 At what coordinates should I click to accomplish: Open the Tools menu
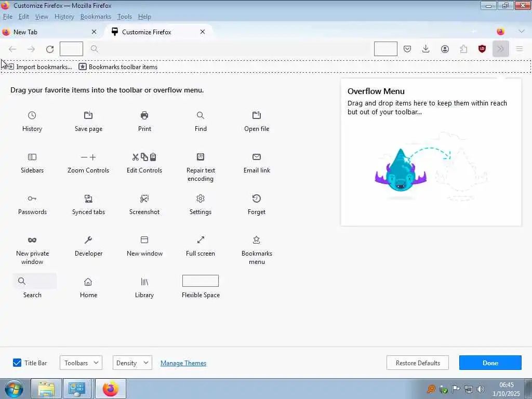(x=125, y=17)
